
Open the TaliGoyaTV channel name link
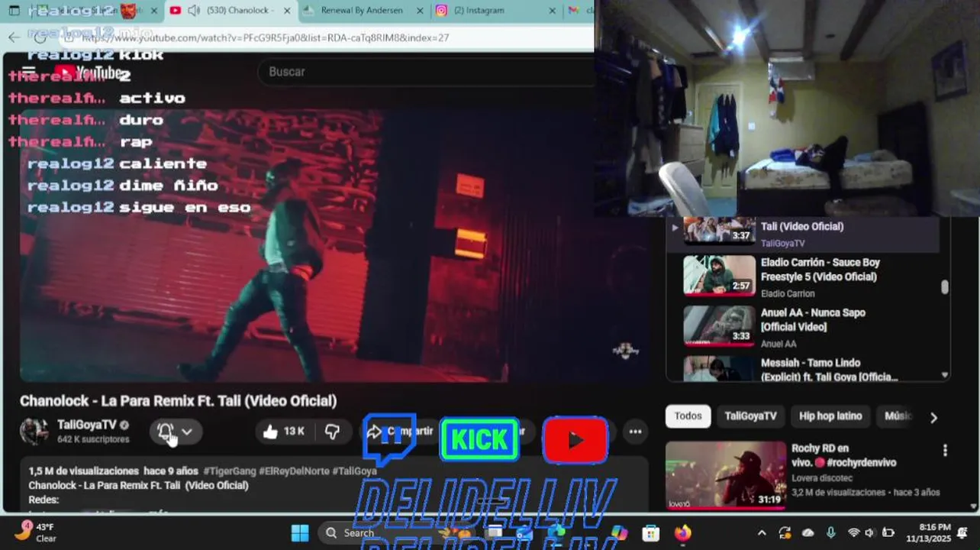tap(86, 425)
